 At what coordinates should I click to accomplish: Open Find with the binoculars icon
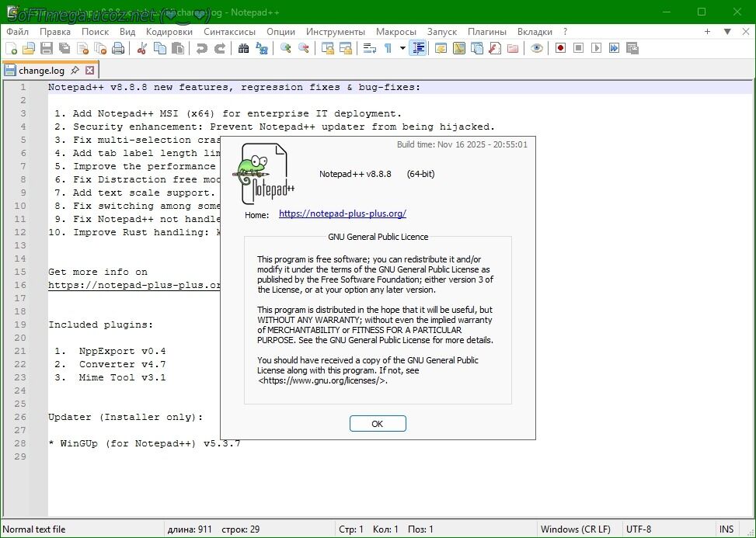coord(244,48)
